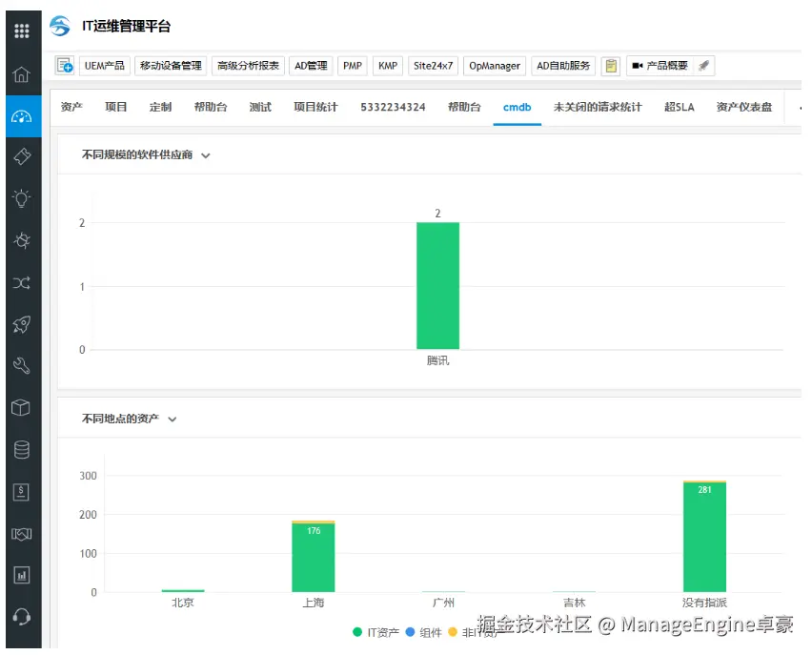Open the AD自助服务 shortcut
The width and height of the screenshot is (812, 655).
(x=563, y=66)
